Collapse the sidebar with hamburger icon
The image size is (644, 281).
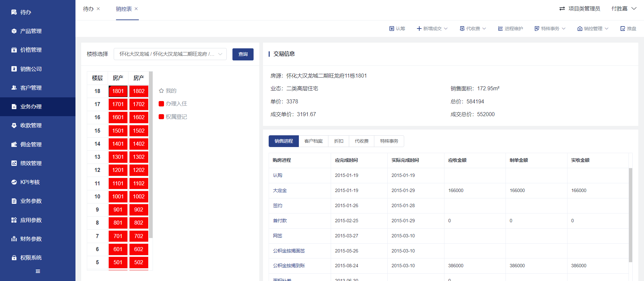(38, 271)
